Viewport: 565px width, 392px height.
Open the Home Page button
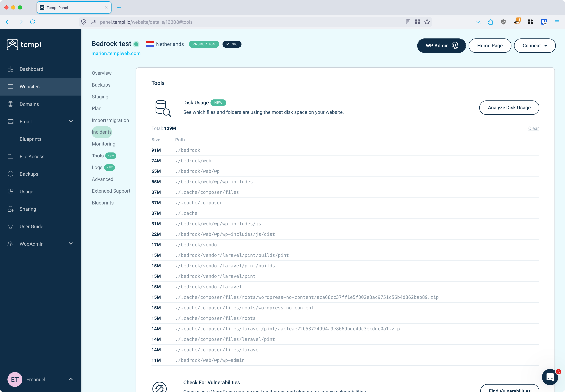pos(490,45)
